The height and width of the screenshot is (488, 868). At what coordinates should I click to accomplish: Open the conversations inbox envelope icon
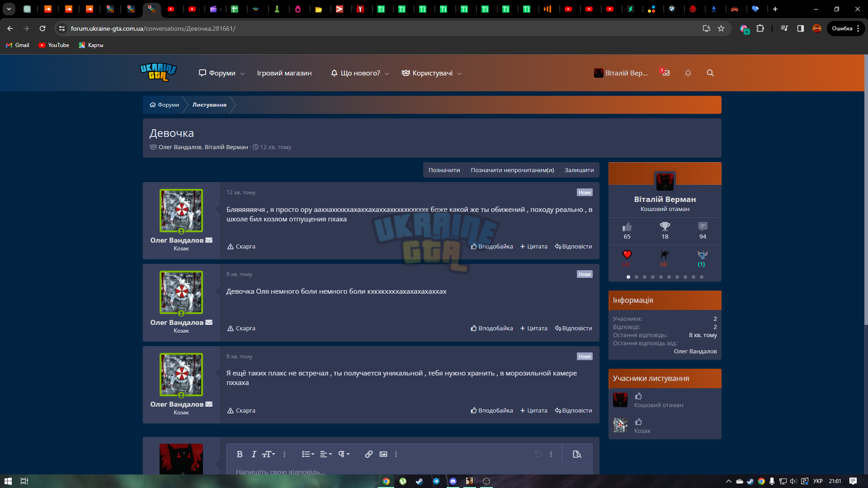coord(665,73)
